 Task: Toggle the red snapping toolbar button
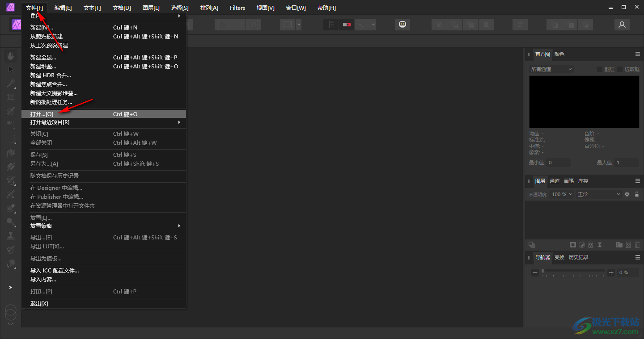(x=347, y=25)
